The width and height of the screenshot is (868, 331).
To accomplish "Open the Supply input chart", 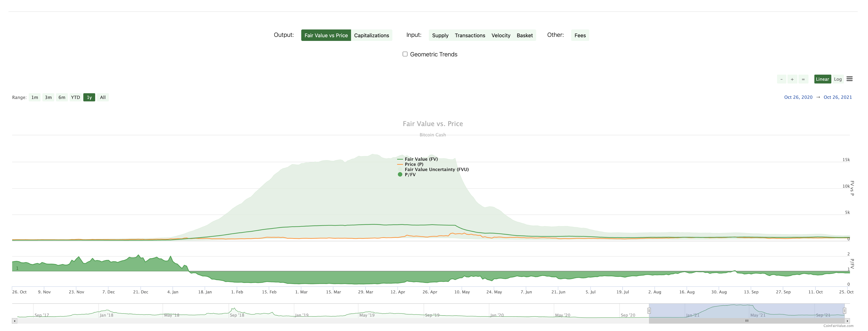I will point(440,35).
